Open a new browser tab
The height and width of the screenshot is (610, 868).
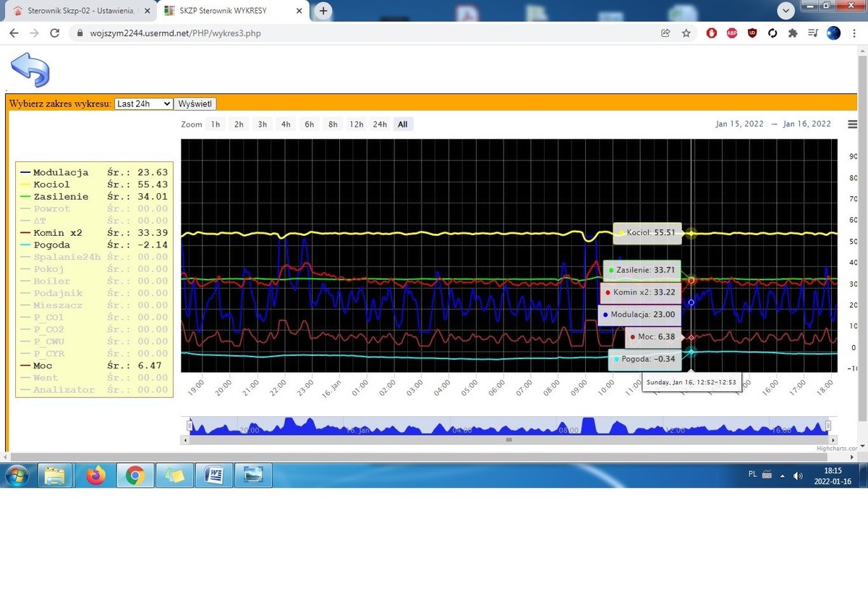323,11
